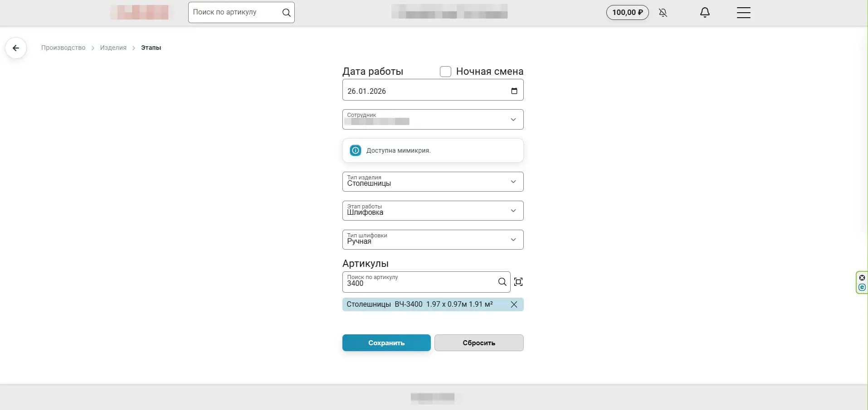Click the magnifier in the Артикулы search field

pyautogui.click(x=502, y=281)
